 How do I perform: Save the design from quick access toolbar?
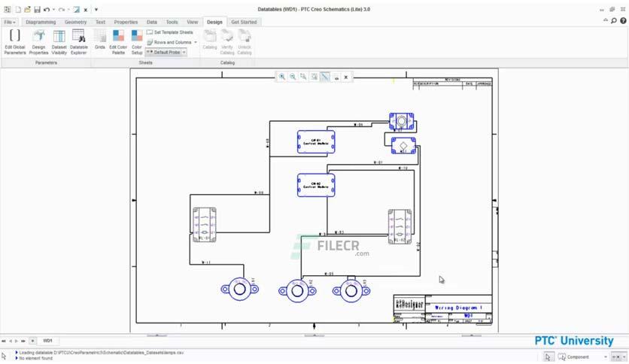(37, 9)
